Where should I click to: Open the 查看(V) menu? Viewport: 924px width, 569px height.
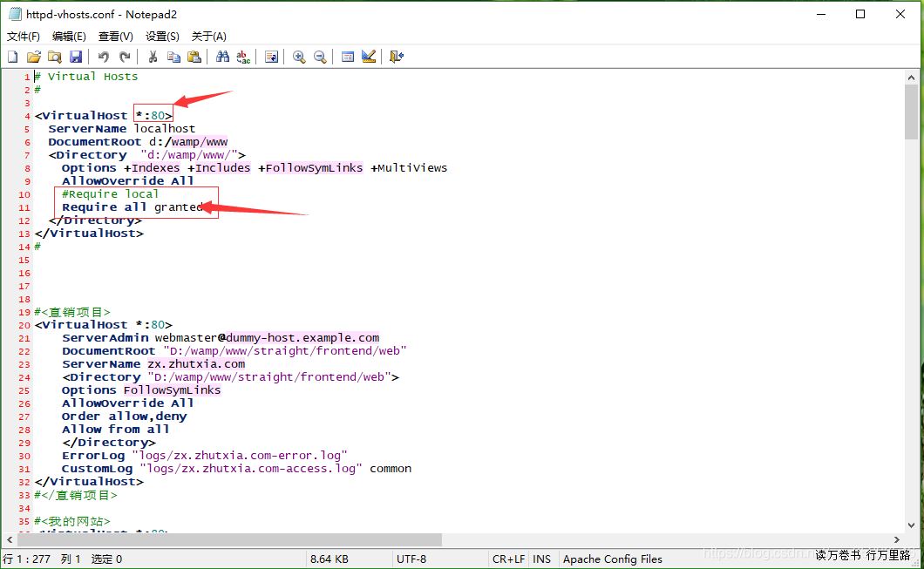point(116,36)
